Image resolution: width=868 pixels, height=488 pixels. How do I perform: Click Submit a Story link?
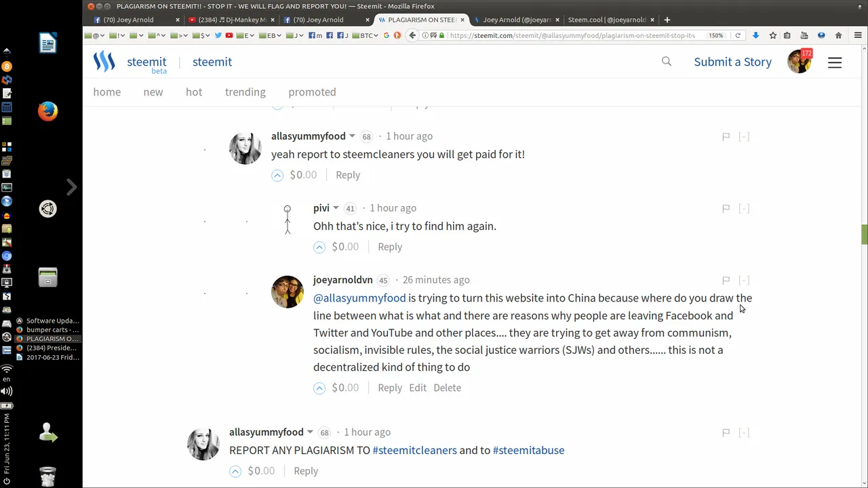[732, 62]
